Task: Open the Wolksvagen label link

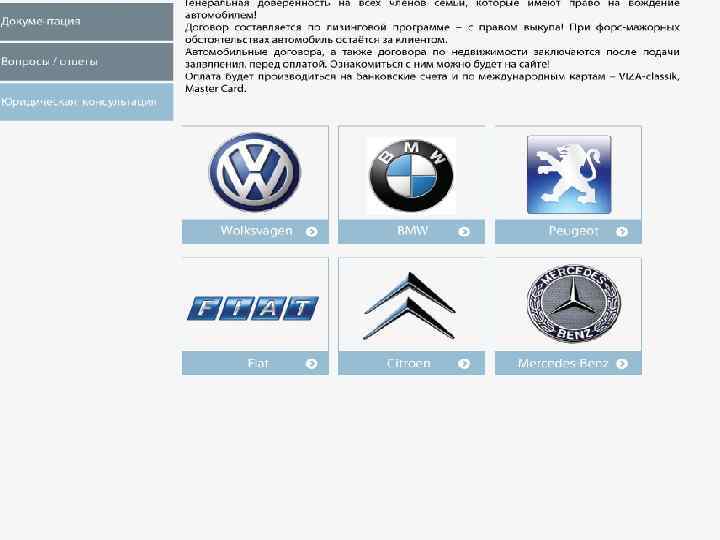Action: tap(256, 231)
